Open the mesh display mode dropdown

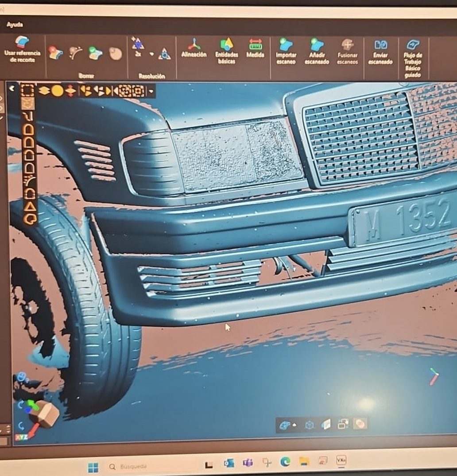pyautogui.click(x=294, y=424)
